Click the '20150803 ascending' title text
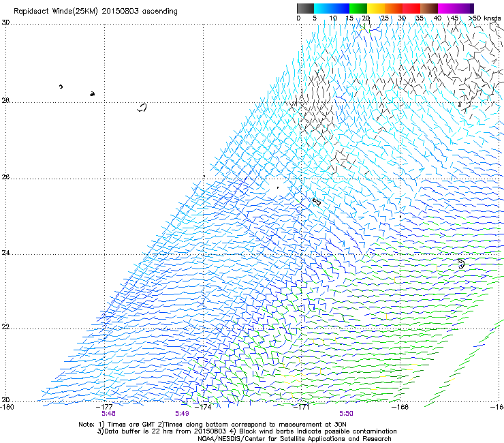 [140, 12]
